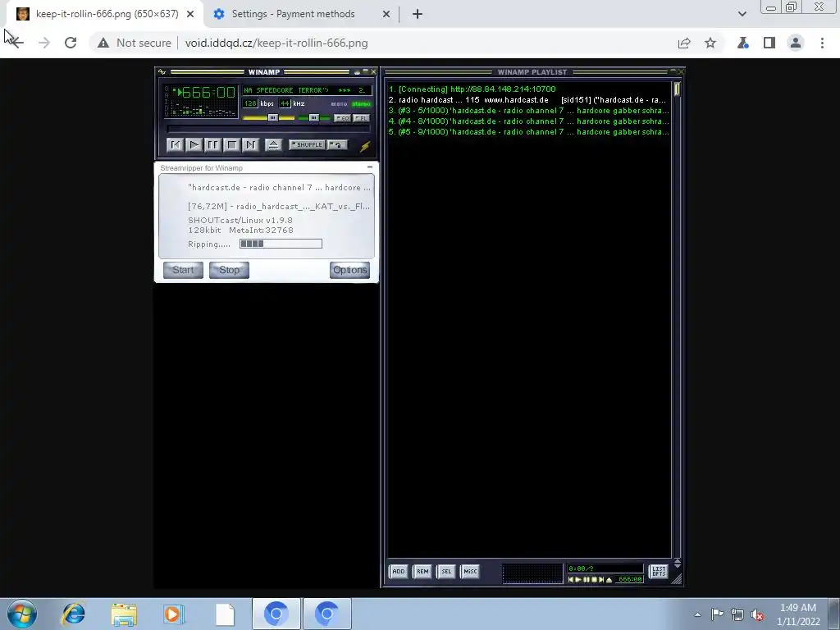
Task: Open the Chrome three-dot menu
Action: click(x=822, y=43)
